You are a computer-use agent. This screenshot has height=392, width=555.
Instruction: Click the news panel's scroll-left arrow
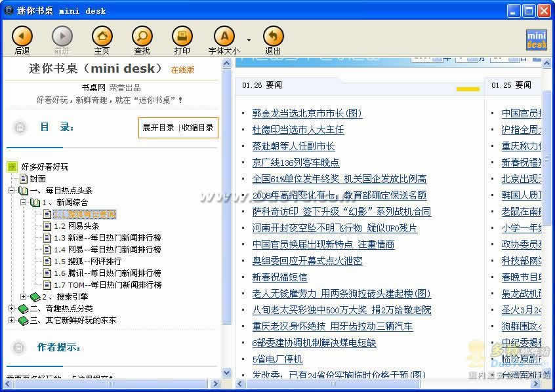point(239,384)
